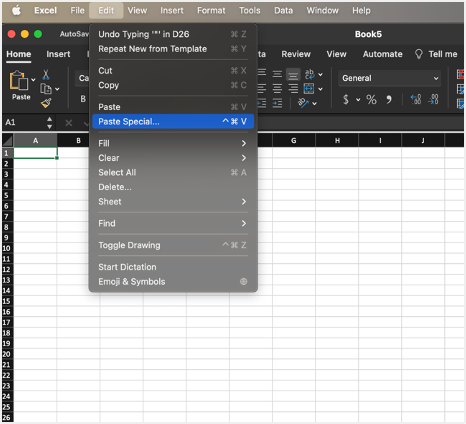
Task: Apply the dollar currency number format
Action: [x=346, y=99]
